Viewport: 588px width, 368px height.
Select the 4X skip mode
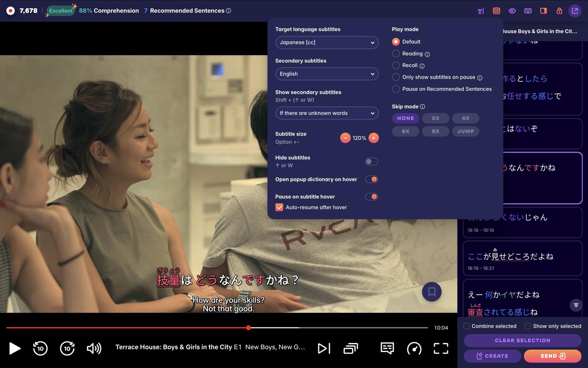pyautogui.click(x=466, y=118)
